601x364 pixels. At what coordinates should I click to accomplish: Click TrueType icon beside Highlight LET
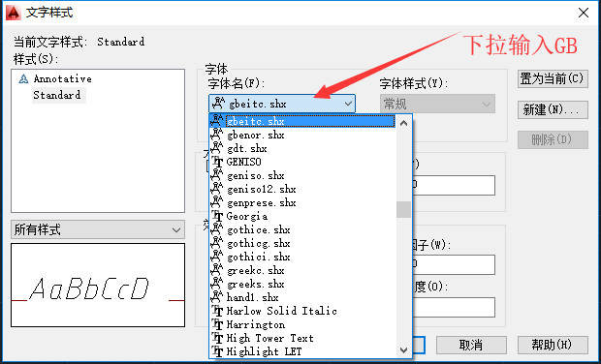217,351
